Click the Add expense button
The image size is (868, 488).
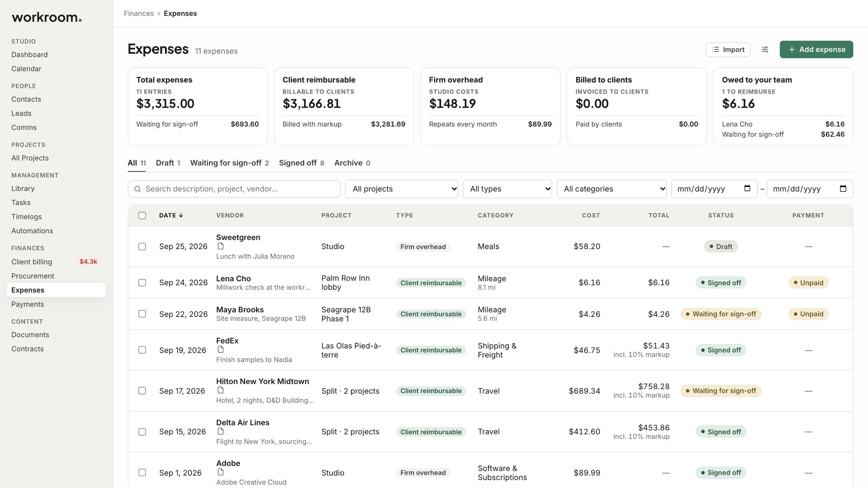tap(816, 50)
